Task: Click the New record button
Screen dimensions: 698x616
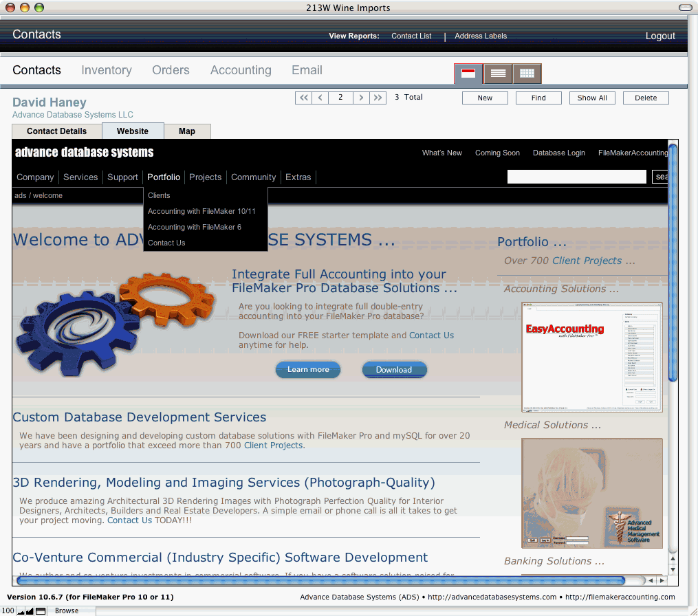Action: pyautogui.click(x=485, y=98)
